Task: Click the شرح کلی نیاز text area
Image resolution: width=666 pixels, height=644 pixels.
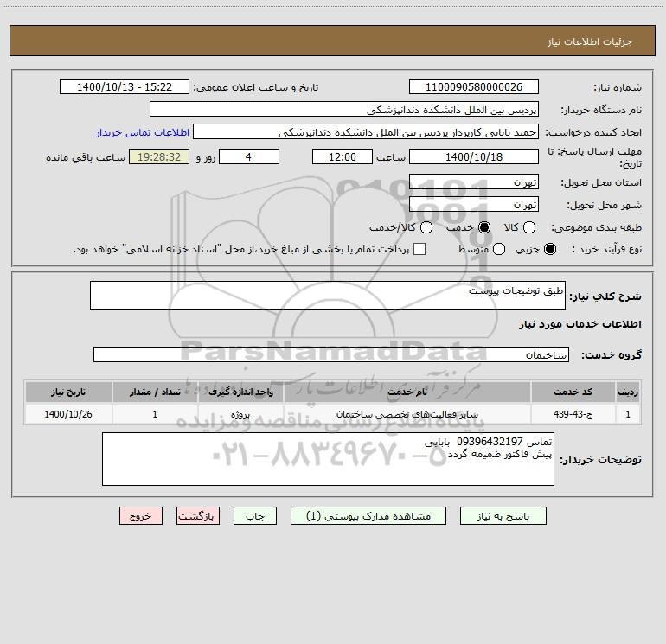Action: pyautogui.click(x=328, y=296)
